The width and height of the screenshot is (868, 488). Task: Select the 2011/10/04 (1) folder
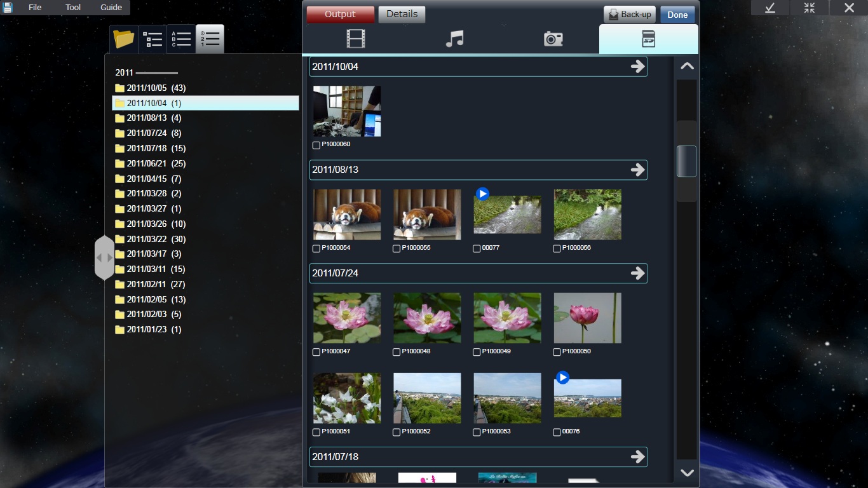(205, 103)
